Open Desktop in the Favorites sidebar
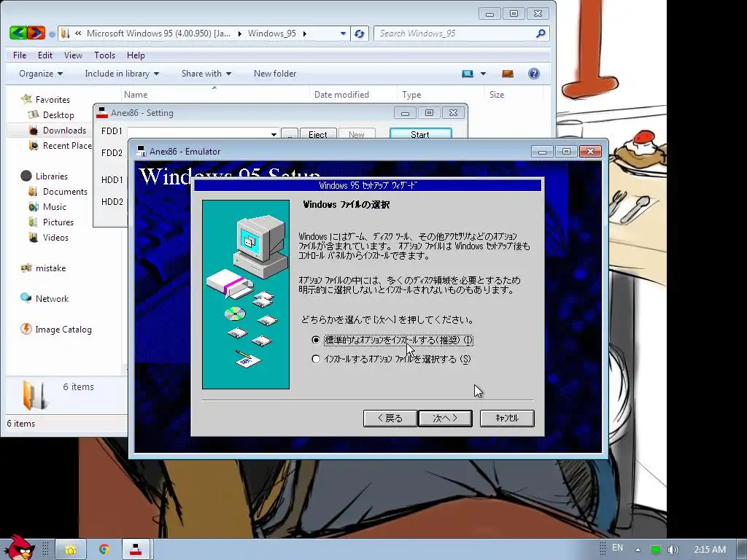The width and height of the screenshot is (747, 560). point(58,114)
